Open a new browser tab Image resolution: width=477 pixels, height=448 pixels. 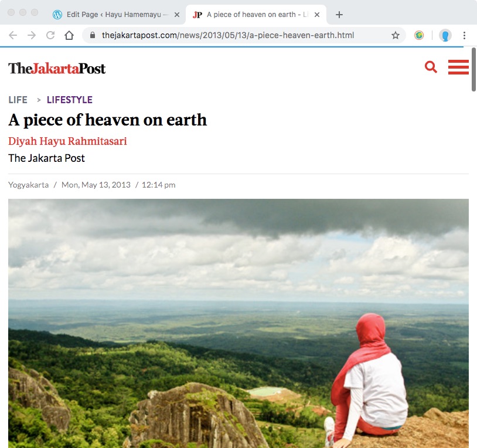pos(339,15)
